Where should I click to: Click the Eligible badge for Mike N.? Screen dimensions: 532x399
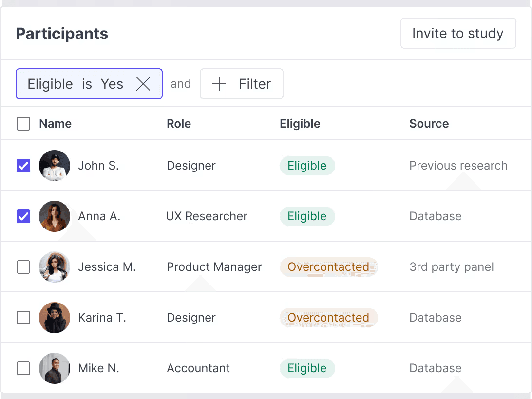coord(307,368)
